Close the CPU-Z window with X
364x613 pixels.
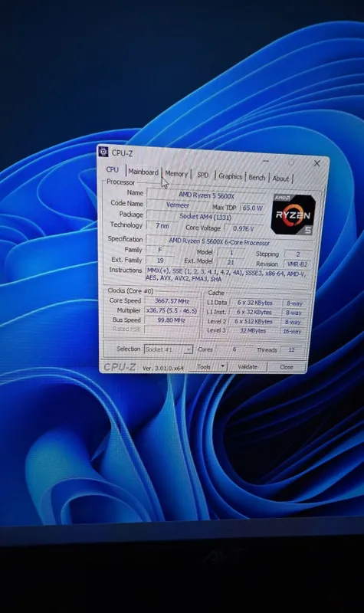point(317,163)
